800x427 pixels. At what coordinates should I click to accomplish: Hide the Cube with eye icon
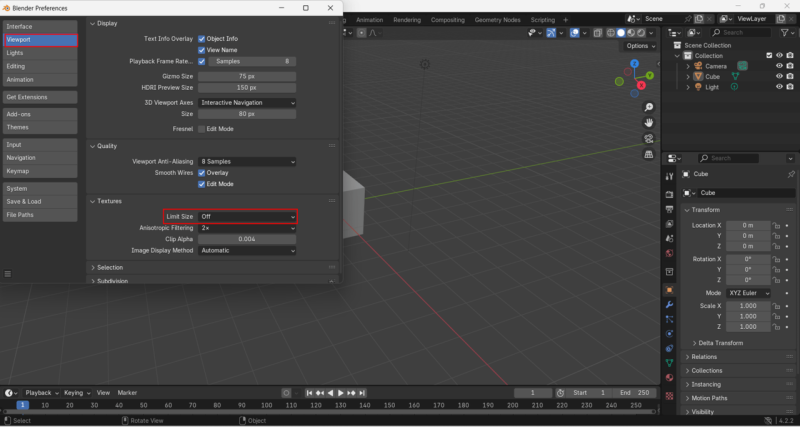pyautogui.click(x=779, y=77)
